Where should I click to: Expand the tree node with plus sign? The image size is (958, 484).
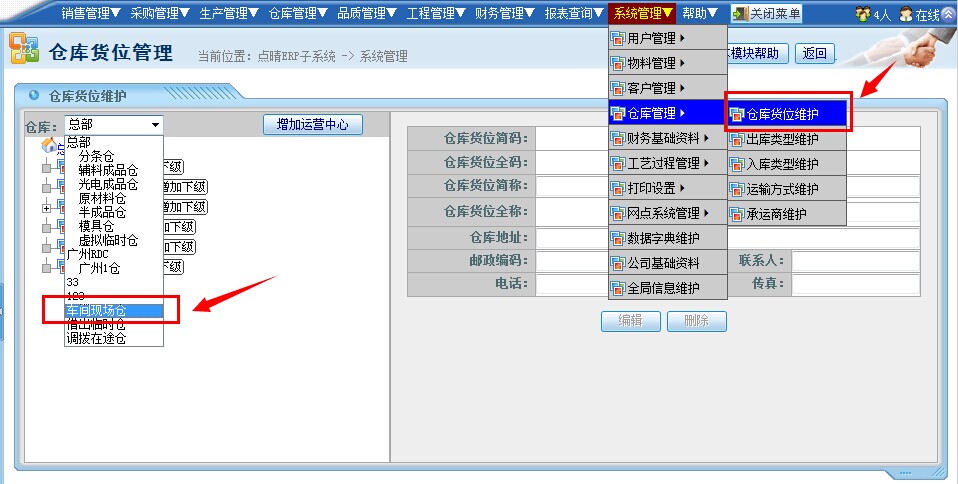pos(46,208)
